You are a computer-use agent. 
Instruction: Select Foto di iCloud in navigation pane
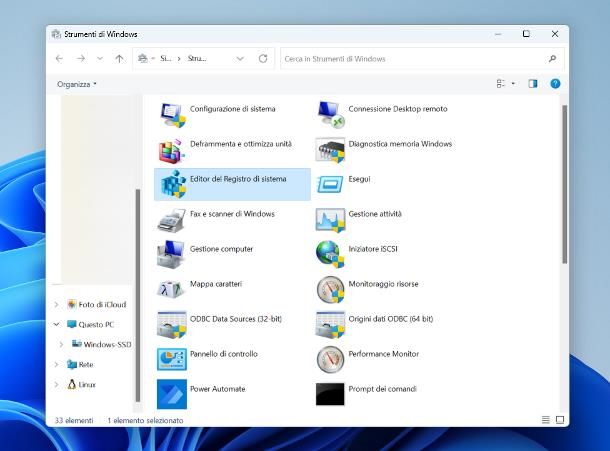coord(97,304)
